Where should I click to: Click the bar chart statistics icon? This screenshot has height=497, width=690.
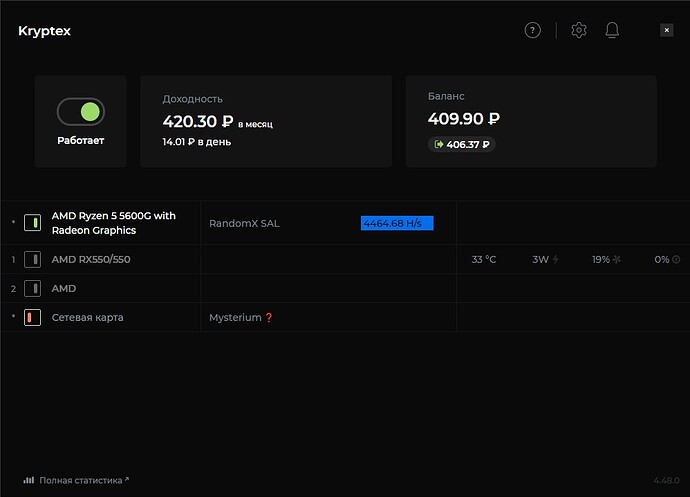tap(29, 480)
